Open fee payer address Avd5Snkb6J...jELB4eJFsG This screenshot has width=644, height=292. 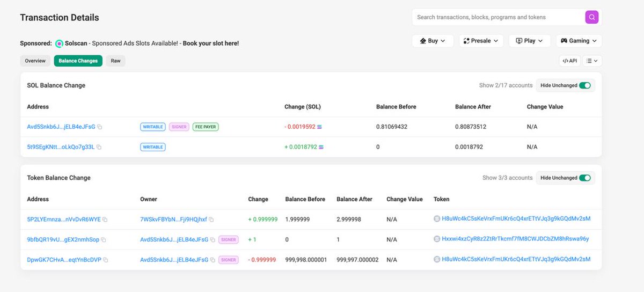61,127
